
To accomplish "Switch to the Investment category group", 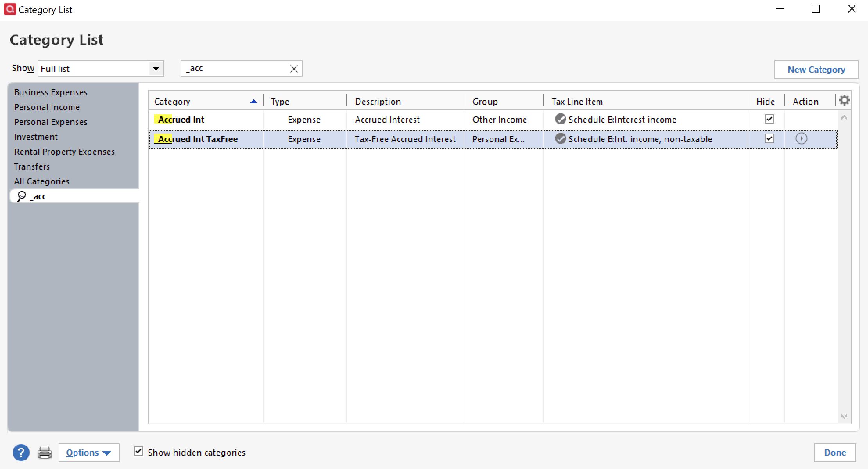I will coord(36,136).
